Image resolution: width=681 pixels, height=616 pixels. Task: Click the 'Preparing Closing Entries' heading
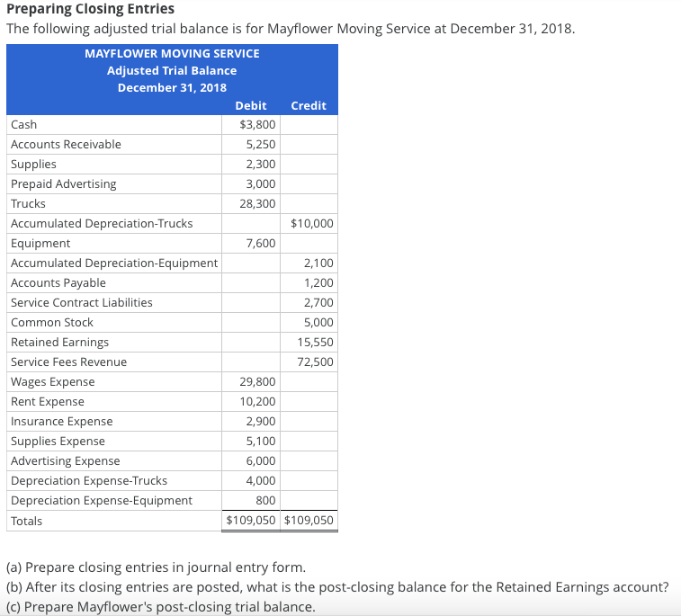click(x=90, y=9)
